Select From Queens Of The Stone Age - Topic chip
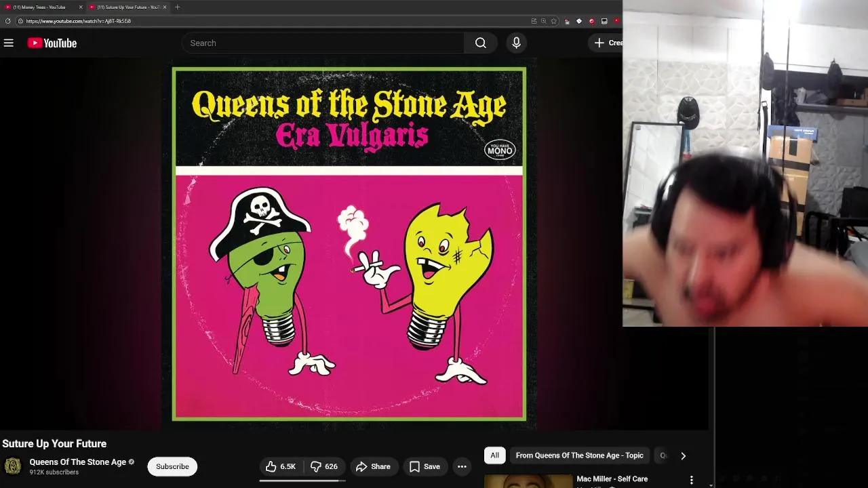The height and width of the screenshot is (488, 868). [x=580, y=455]
